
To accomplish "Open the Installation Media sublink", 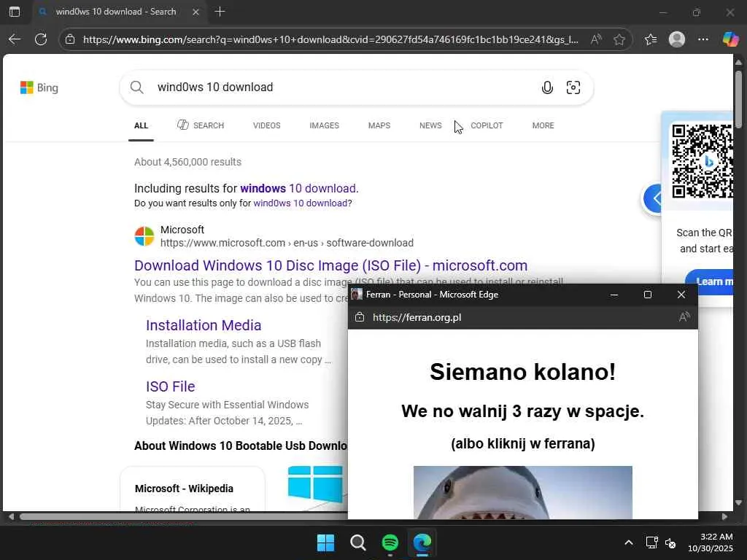I will pos(204,325).
